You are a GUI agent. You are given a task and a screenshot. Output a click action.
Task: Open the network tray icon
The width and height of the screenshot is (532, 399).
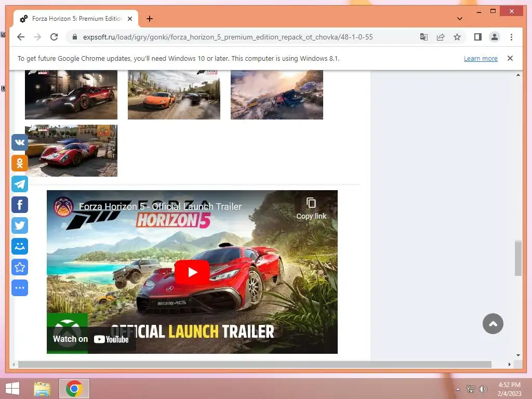[471, 389]
